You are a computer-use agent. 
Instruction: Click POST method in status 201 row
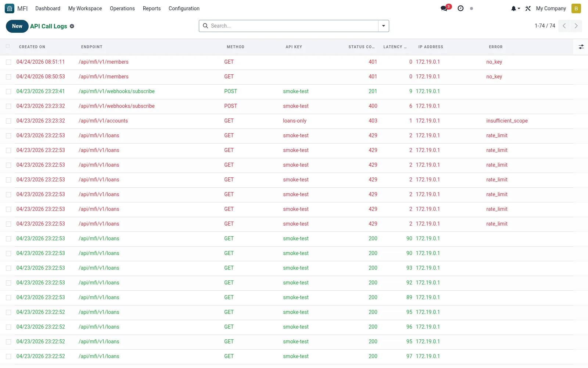point(231,91)
